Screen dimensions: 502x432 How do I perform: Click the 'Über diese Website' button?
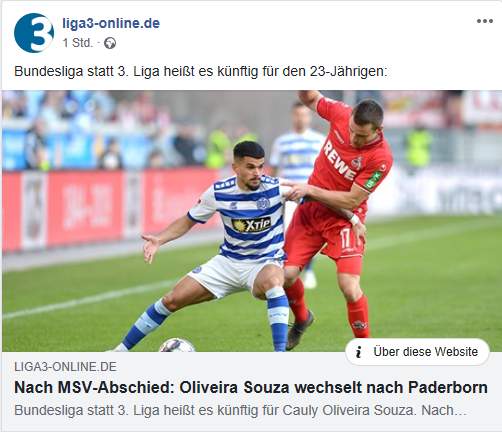click(x=417, y=352)
